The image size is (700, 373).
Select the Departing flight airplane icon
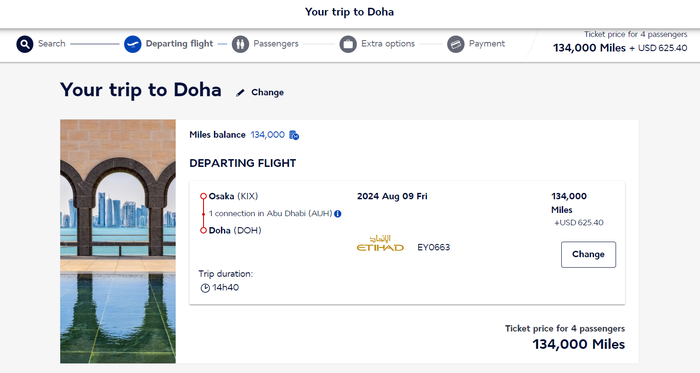coord(133,44)
